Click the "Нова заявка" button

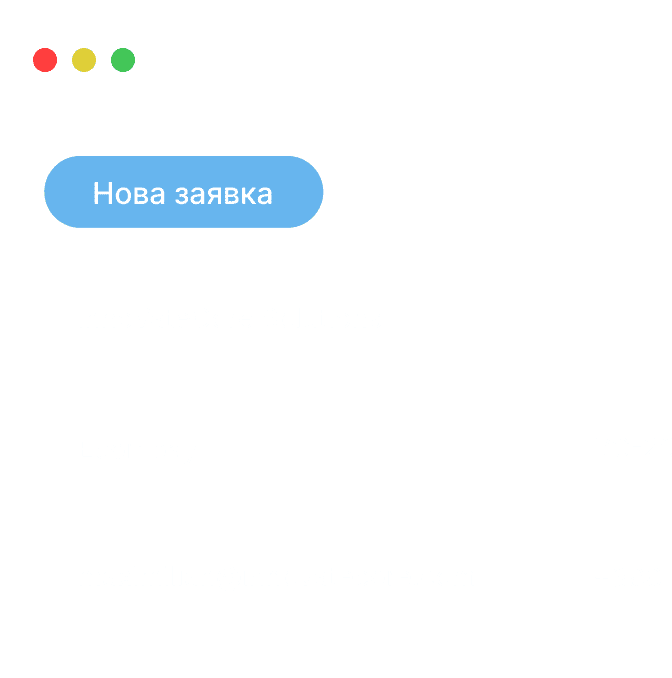pos(184,192)
